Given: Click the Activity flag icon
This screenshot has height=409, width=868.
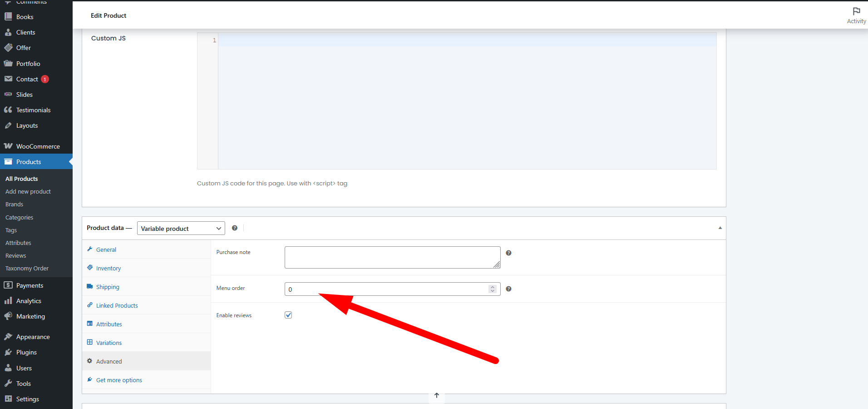Looking at the screenshot, I should pyautogui.click(x=856, y=11).
